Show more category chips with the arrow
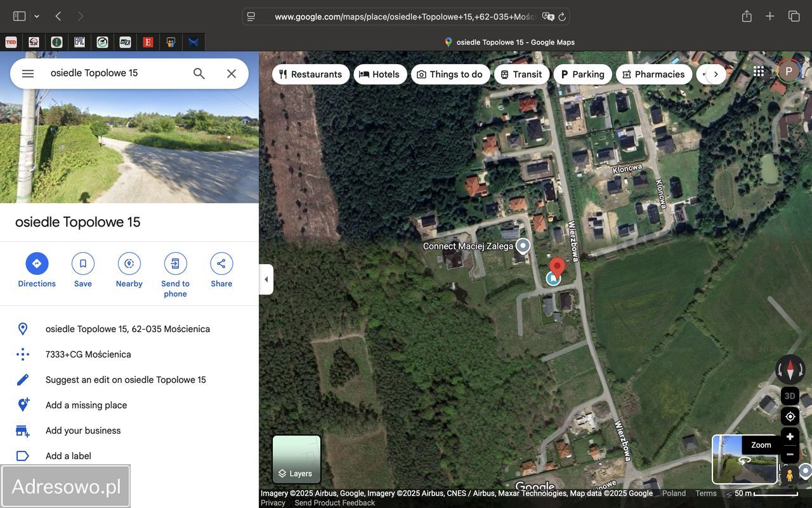Image resolution: width=812 pixels, height=508 pixels. click(716, 74)
